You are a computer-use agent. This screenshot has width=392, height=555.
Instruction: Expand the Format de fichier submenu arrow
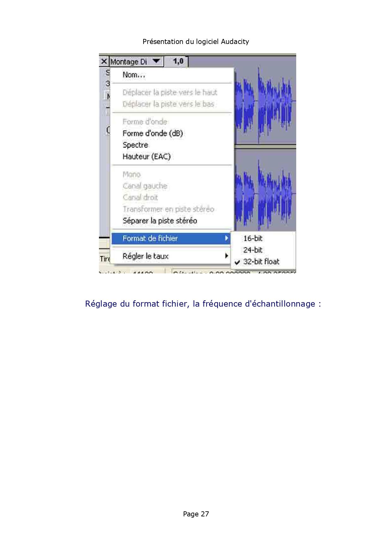226,238
